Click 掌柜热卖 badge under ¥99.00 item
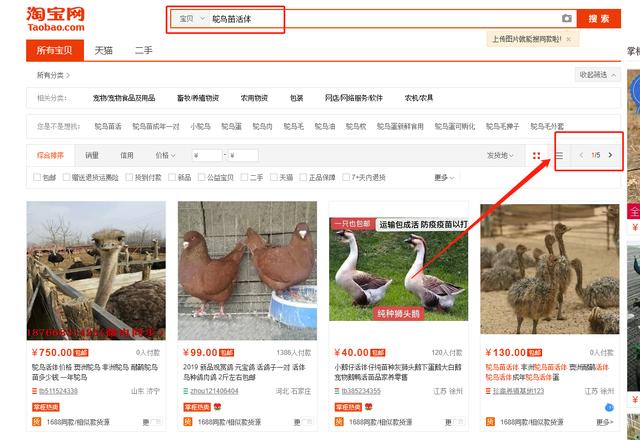The height and width of the screenshot is (440, 640). [x=197, y=407]
